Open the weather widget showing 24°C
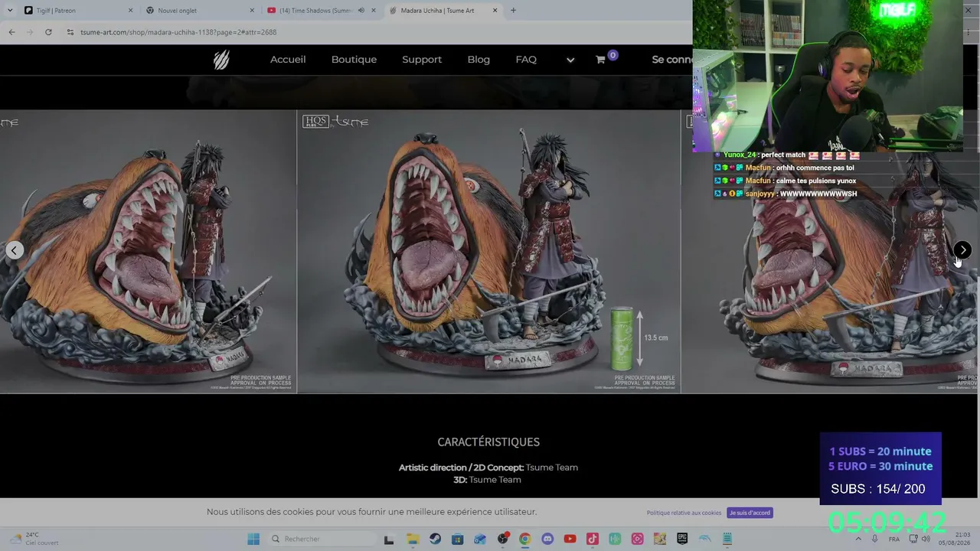The image size is (980, 551). tap(34, 539)
